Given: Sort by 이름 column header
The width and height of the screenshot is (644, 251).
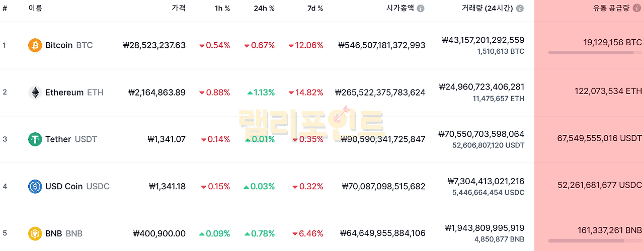Looking at the screenshot, I should pos(35,9).
